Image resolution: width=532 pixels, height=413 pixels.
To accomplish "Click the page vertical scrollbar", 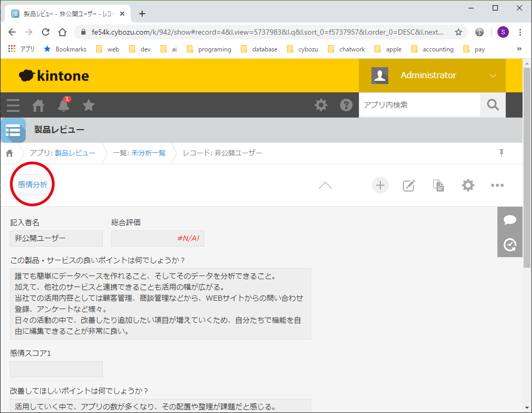I will (527, 167).
